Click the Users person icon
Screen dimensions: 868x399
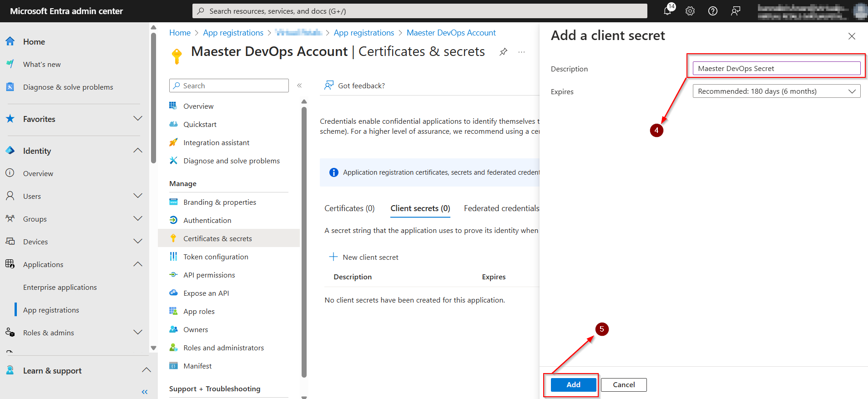point(10,196)
